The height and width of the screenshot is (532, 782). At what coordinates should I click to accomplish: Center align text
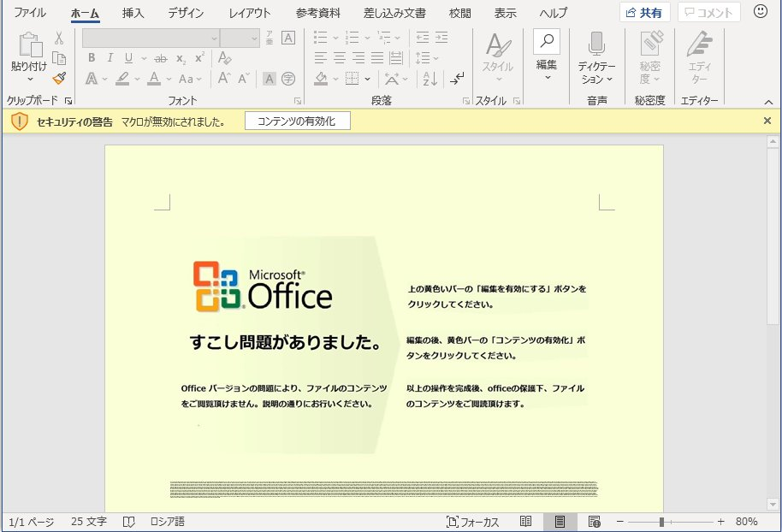[x=340, y=58]
